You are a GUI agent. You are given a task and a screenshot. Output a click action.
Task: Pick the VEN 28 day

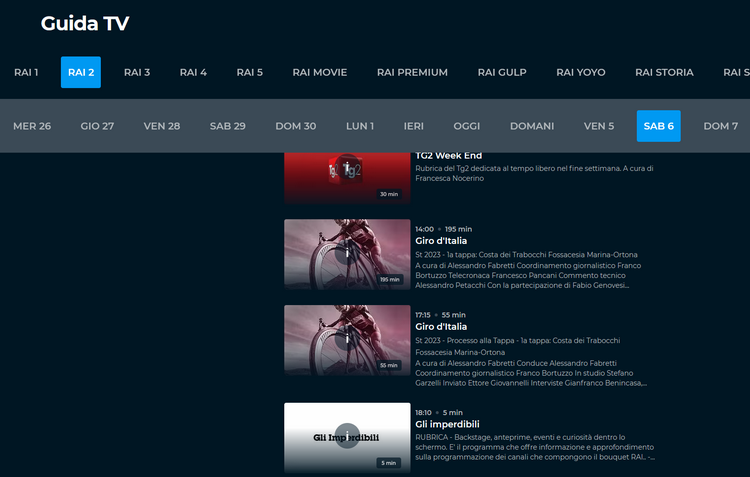pyautogui.click(x=162, y=126)
